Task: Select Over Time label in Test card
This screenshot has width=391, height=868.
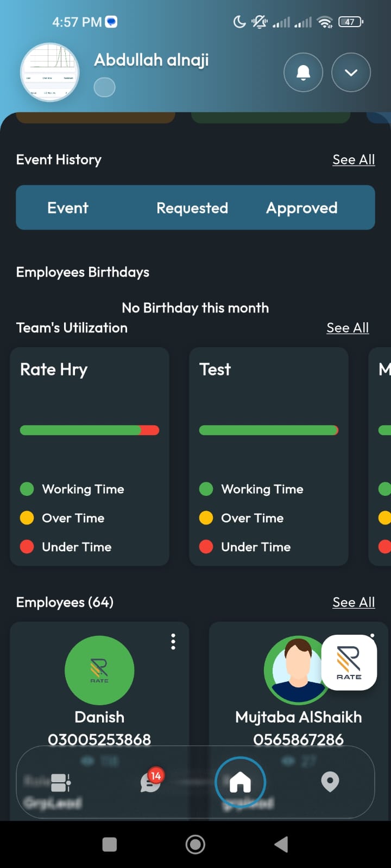Action: coord(253,518)
